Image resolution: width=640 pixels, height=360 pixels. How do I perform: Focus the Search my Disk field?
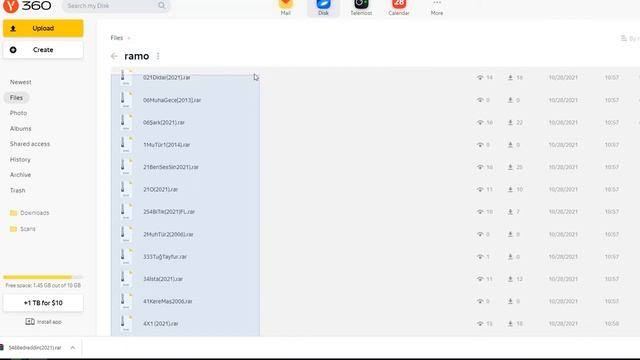point(116,6)
